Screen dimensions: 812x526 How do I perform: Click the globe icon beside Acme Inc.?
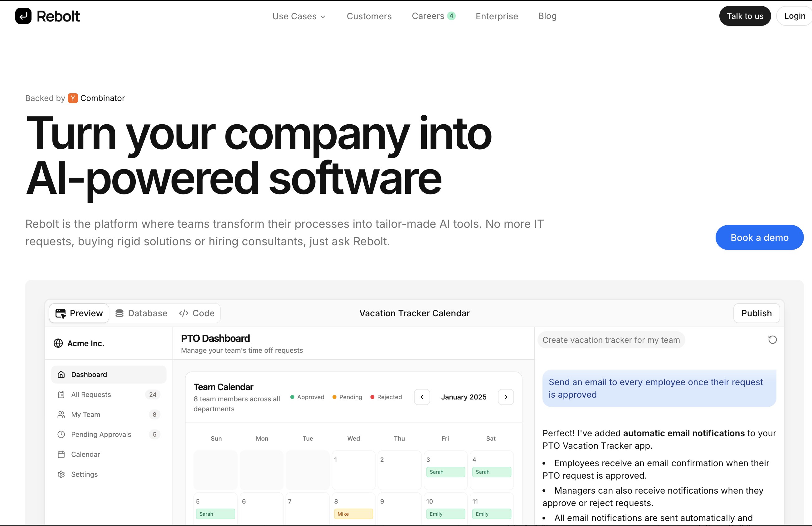click(58, 343)
